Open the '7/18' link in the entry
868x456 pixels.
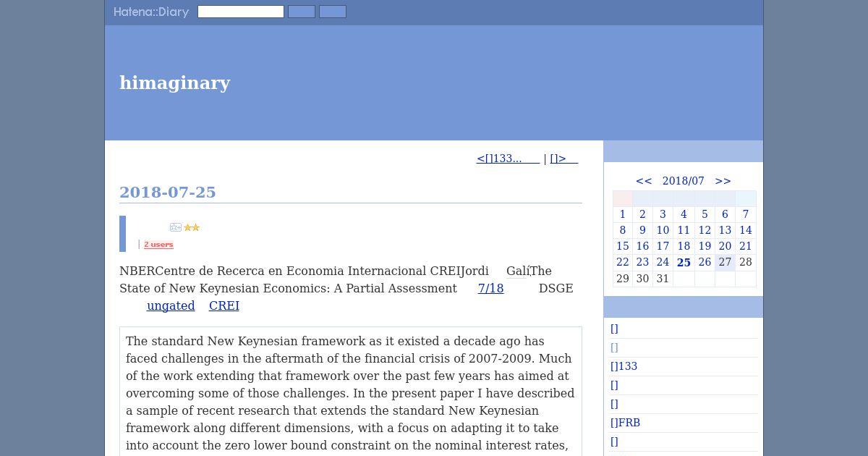(x=490, y=288)
